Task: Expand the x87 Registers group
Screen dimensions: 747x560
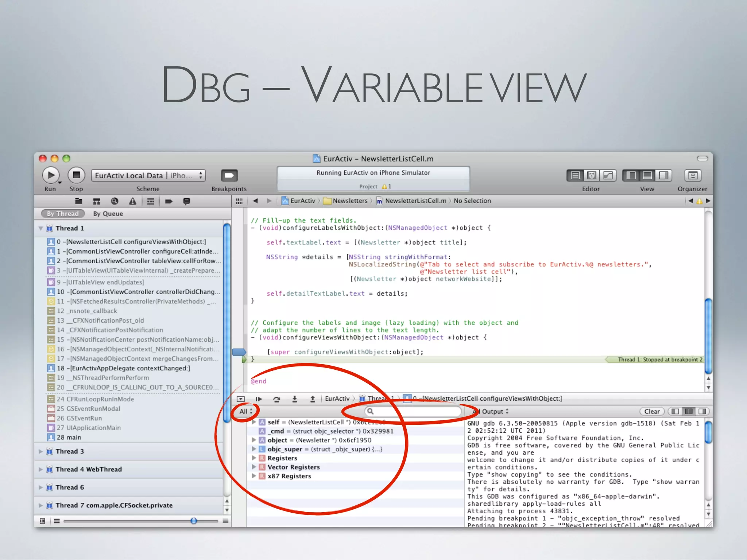Action: click(x=254, y=476)
